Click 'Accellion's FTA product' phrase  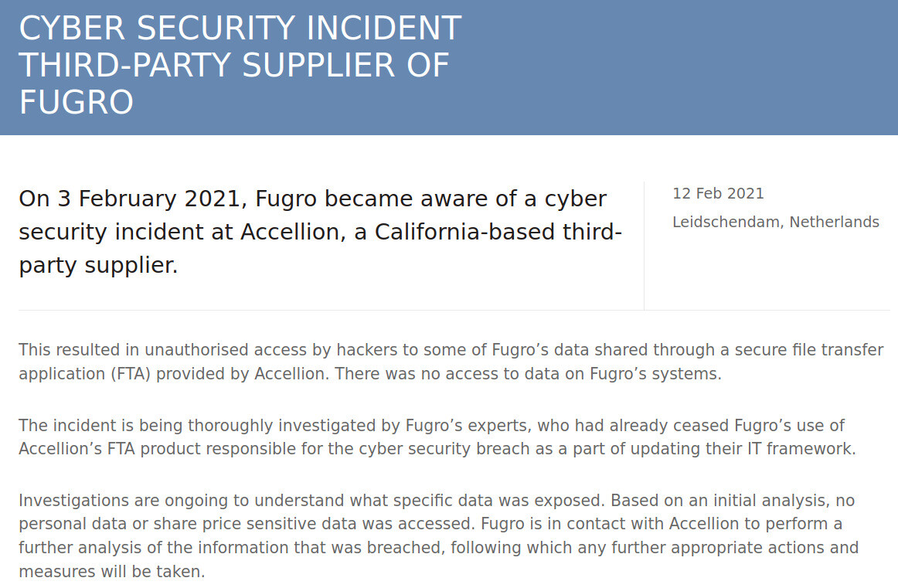[107, 448]
